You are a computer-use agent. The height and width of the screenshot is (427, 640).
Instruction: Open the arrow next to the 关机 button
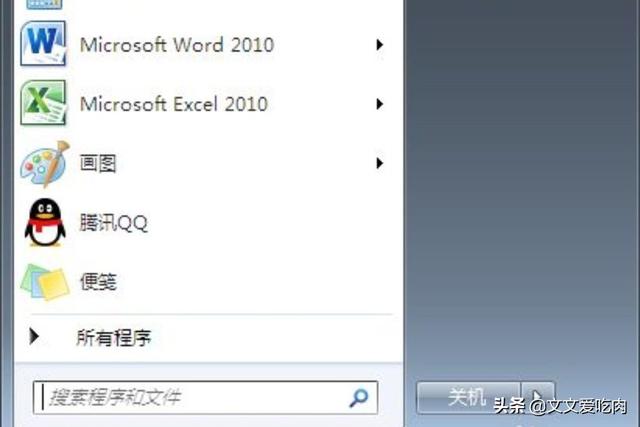pyautogui.click(x=538, y=397)
